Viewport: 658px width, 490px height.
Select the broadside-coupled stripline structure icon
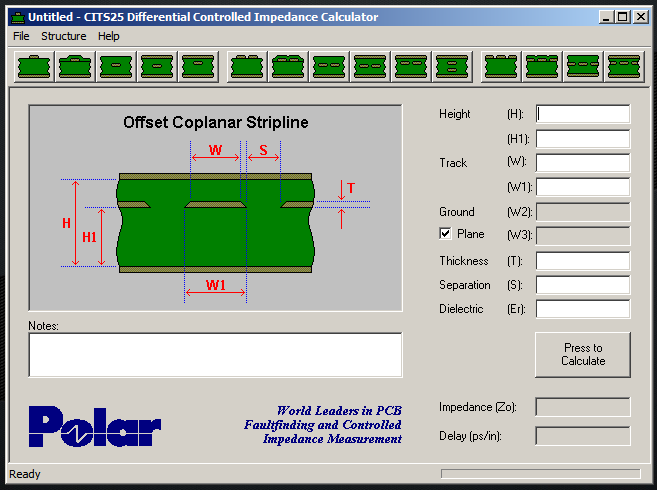point(452,66)
